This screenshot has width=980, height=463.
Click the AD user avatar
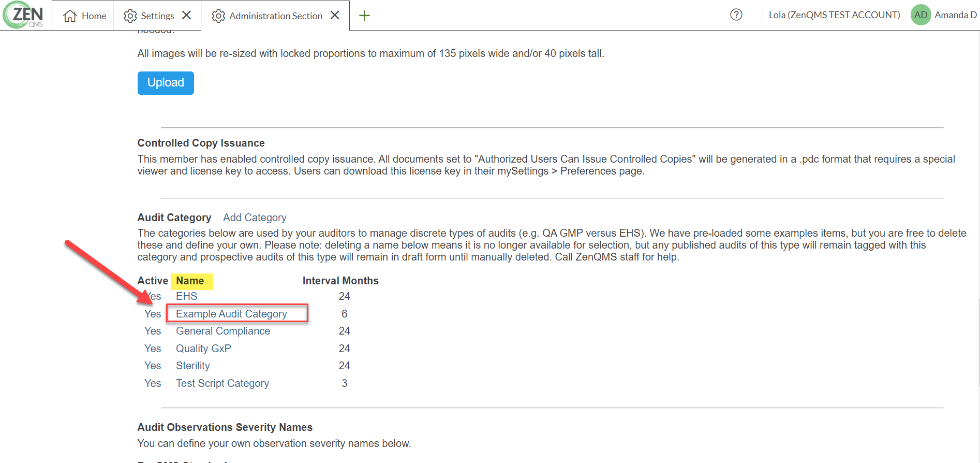click(x=920, y=15)
